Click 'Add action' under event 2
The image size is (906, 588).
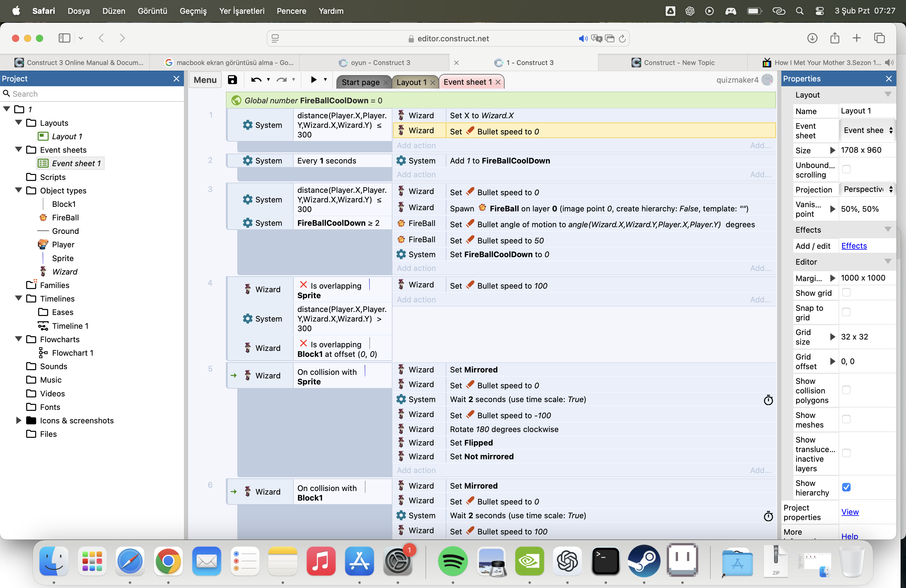tap(416, 175)
